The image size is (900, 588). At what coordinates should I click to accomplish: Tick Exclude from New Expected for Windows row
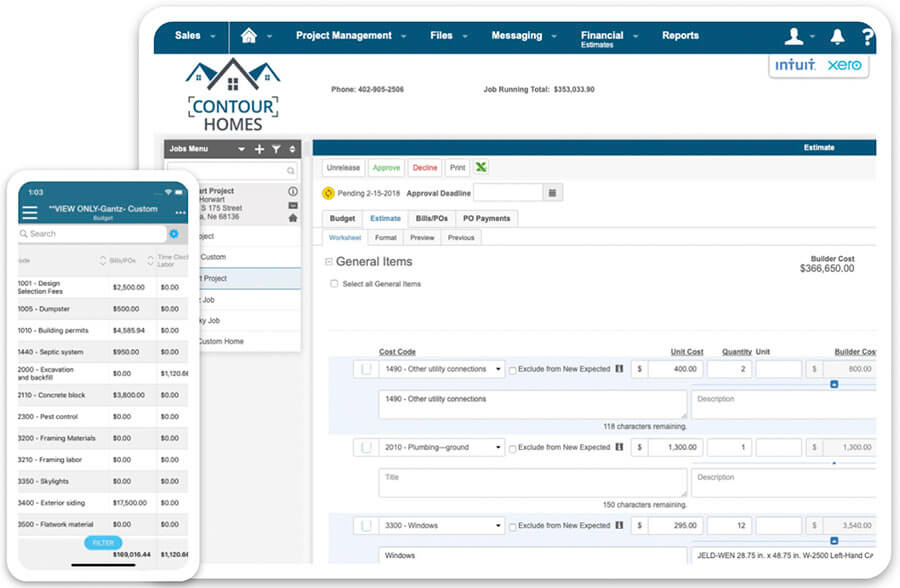(x=513, y=526)
